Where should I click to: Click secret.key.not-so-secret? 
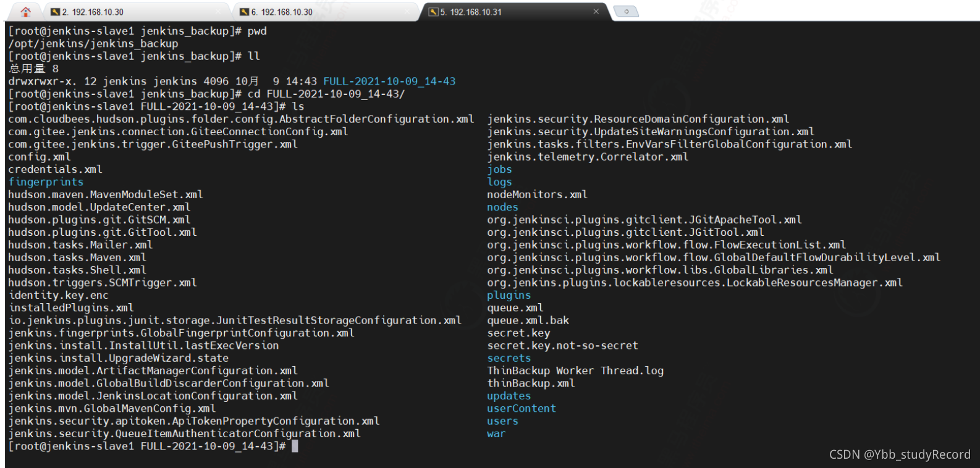click(562, 345)
